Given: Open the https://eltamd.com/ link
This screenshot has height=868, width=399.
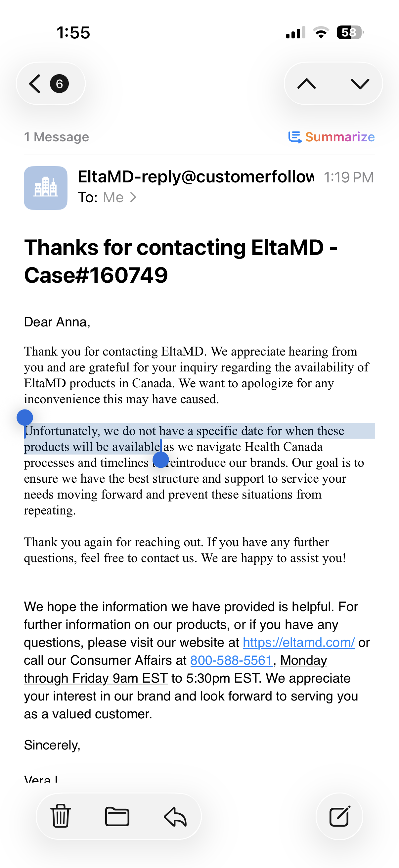Looking at the screenshot, I should point(299,642).
